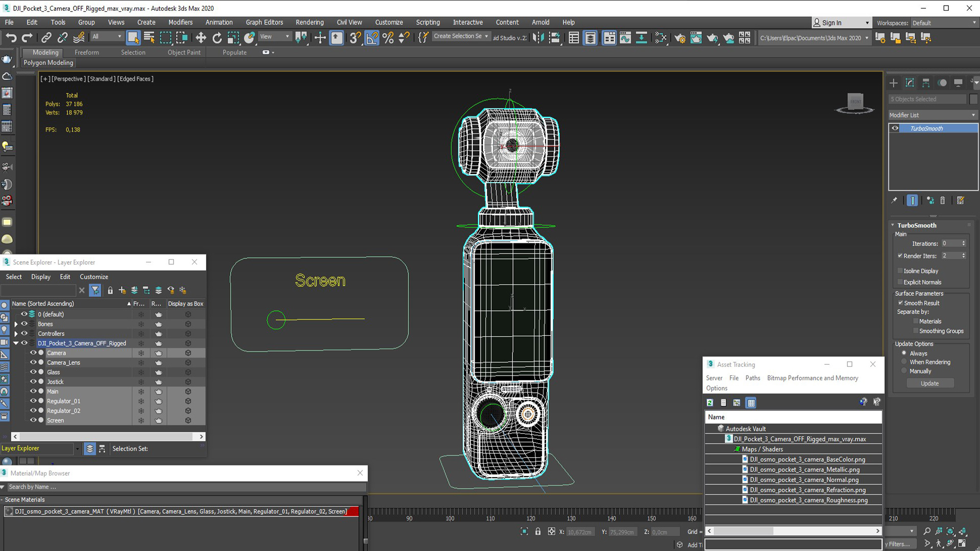The width and height of the screenshot is (980, 551).
Task: Click lock icon in Scene Explorer toolbar
Action: [x=110, y=290]
